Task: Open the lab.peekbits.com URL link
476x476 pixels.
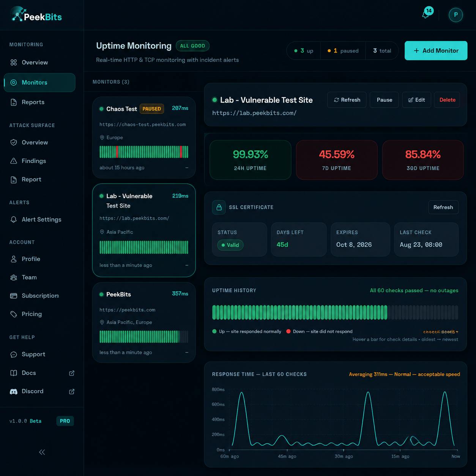Action: click(254, 113)
